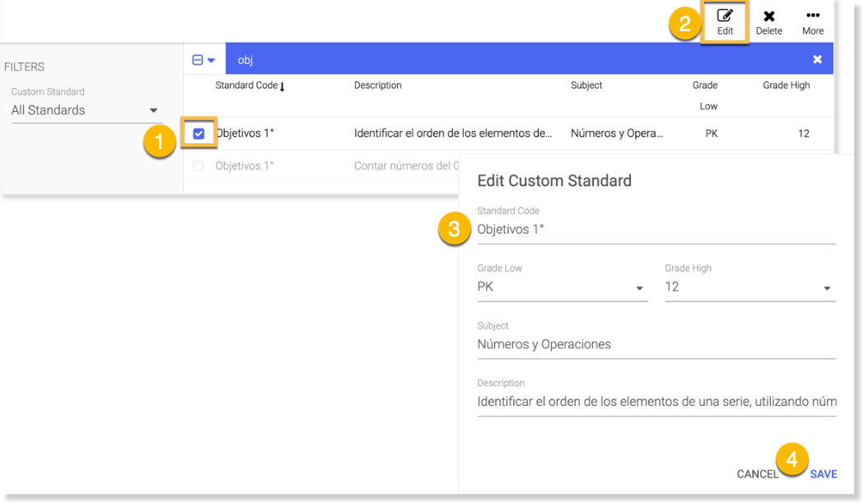Screen dimensions: 864x504
Task: Click the Delete X icon
Action: coord(768,16)
